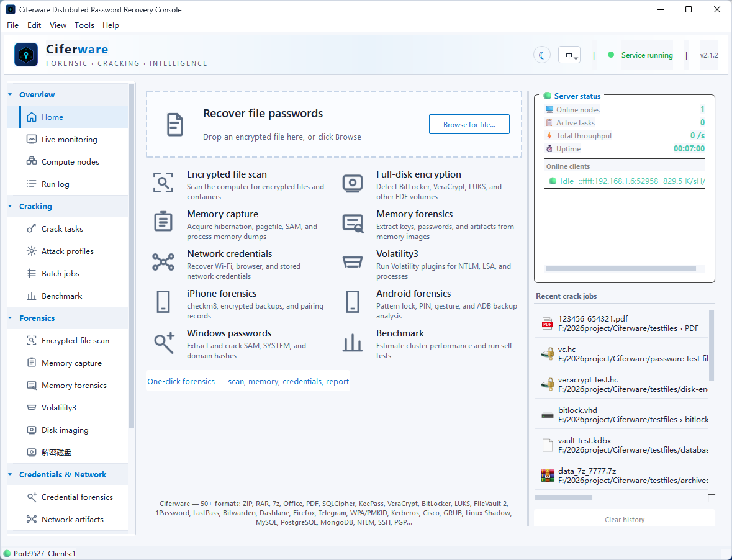The height and width of the screenshot is (560, 732).
Task: Open the Run log icon
Action: (x=31, y=184)
